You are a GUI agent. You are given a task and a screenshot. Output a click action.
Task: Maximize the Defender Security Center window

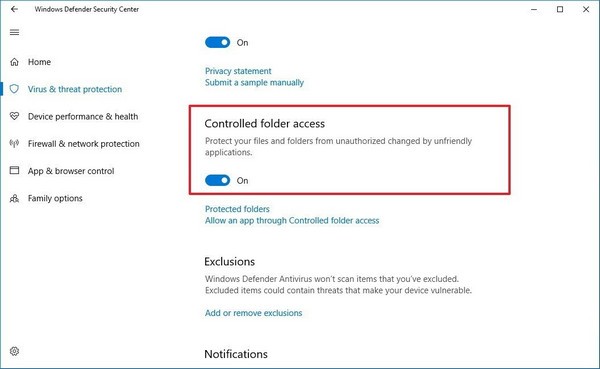click(x=560, y=9)
